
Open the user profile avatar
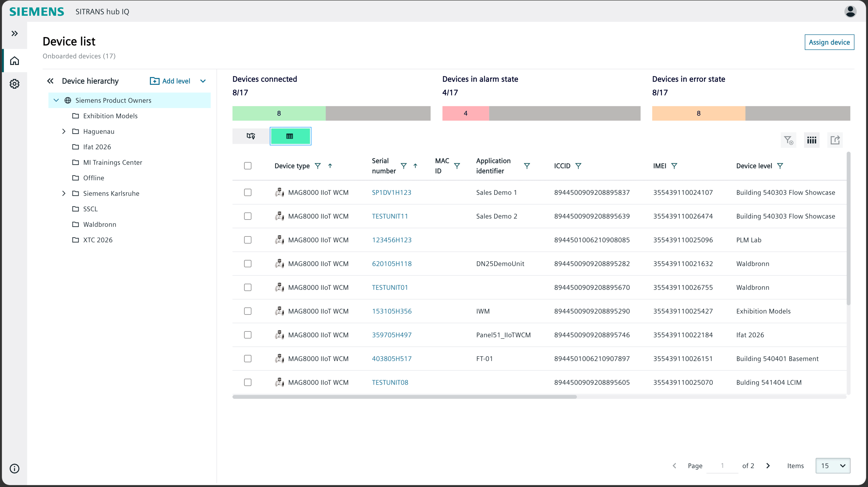[850, 11]
